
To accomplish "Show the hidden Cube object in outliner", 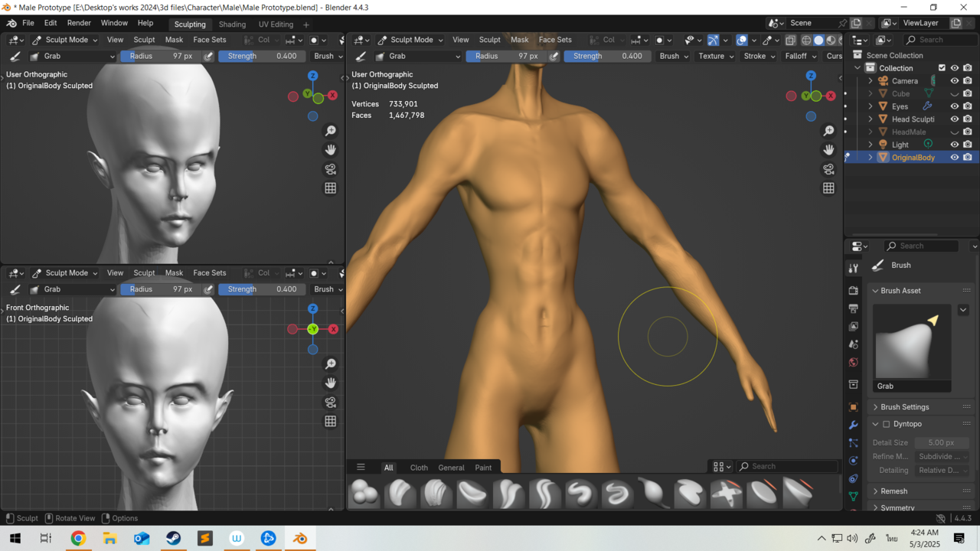I will (954, 93).
